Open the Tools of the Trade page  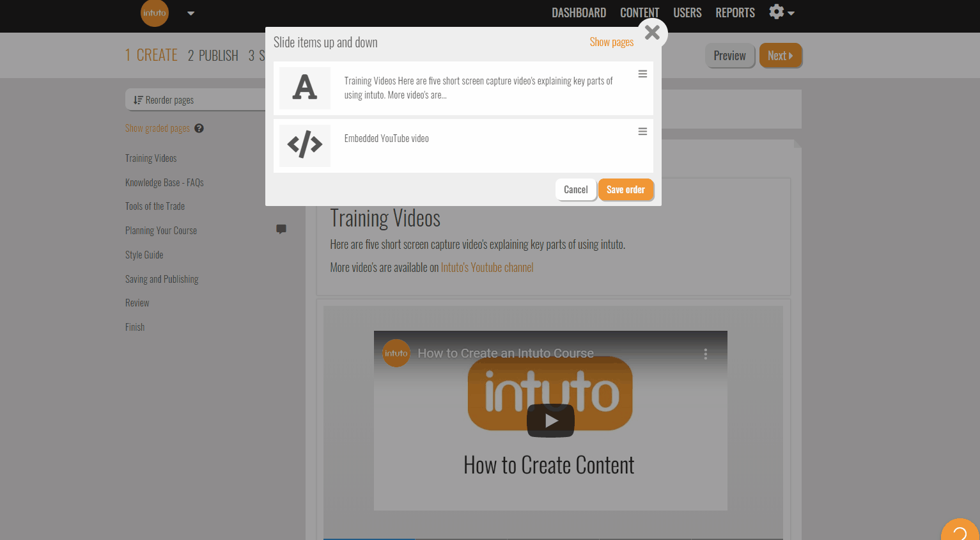click(x=155, y=206)
